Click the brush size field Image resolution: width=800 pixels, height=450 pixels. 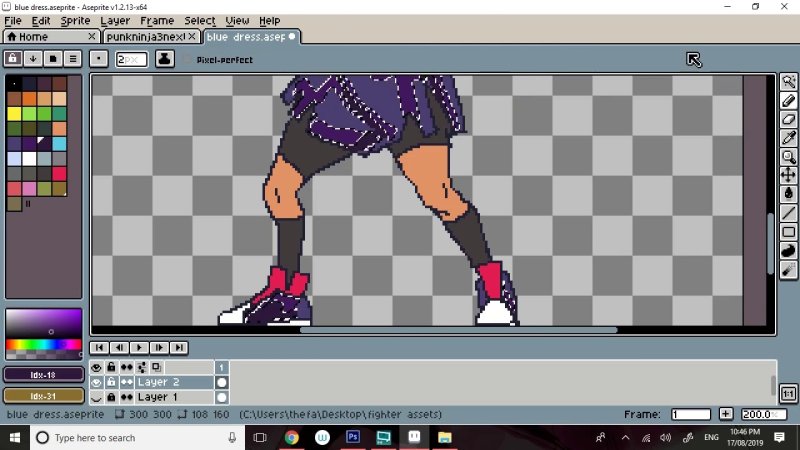click(x=131, y=59)
